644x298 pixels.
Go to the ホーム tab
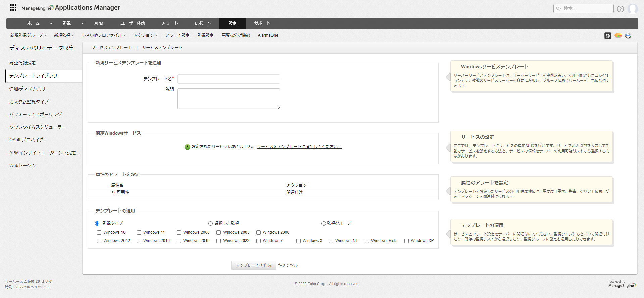(33, 23)
